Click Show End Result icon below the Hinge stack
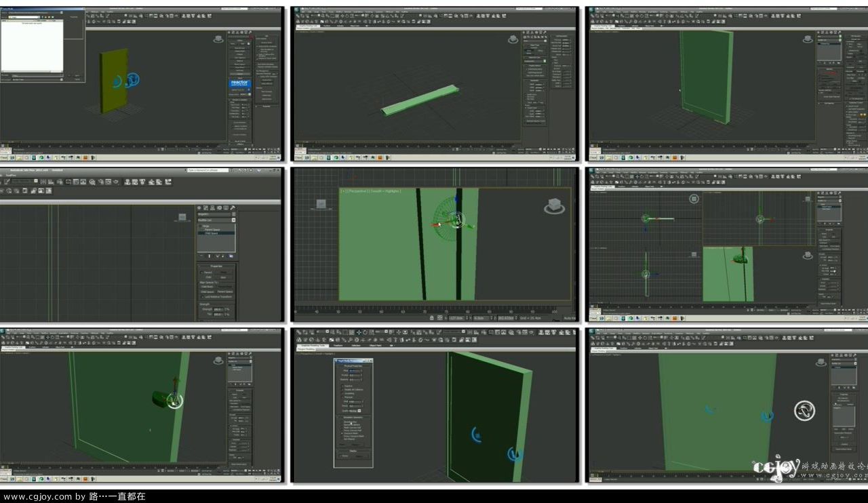 click(210, 256)
